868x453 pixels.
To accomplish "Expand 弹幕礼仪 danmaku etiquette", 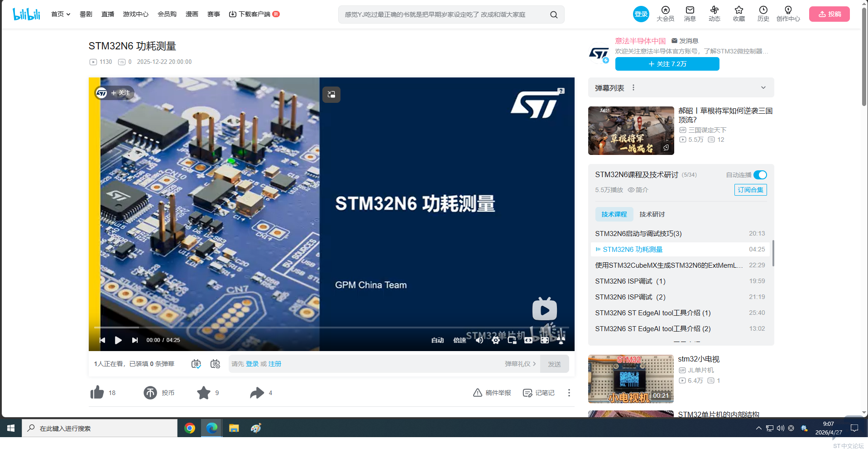I will coord(520,364).
